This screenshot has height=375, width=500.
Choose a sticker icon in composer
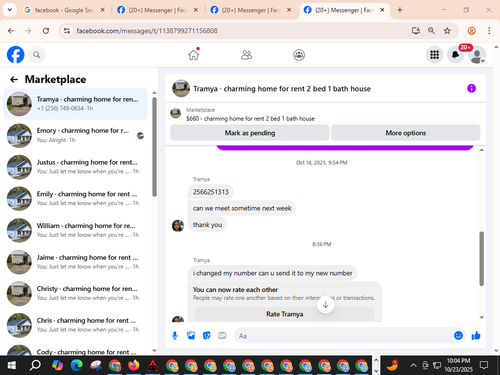coord(207,336)
